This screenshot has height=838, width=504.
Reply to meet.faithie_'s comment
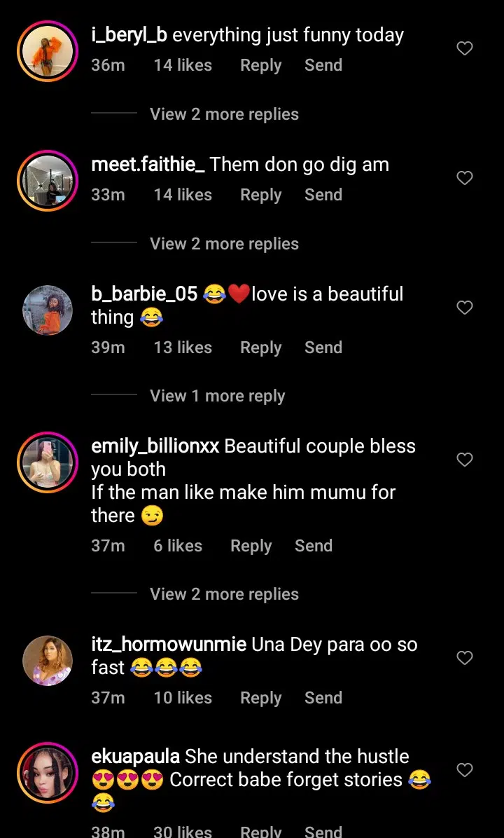pyautogui.click(x=260, y=195)
